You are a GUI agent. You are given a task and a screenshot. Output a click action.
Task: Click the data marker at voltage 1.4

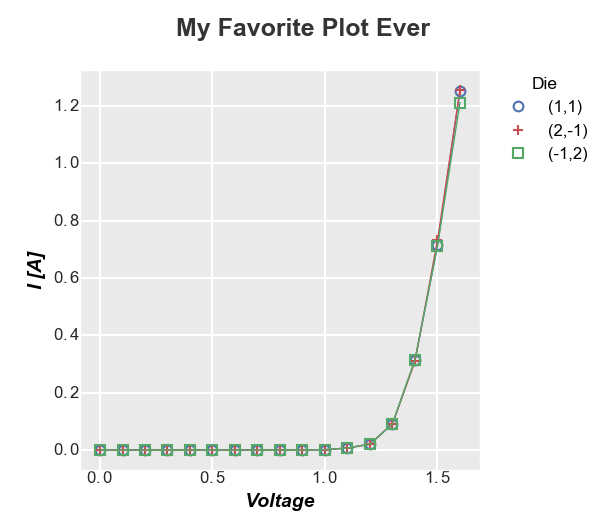[x=415, y=360]
